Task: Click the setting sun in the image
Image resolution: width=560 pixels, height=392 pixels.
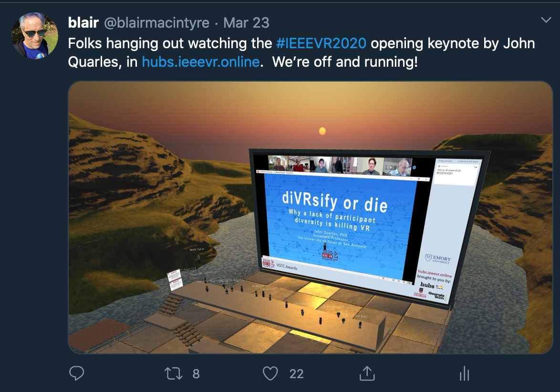Action: (322, 131)
